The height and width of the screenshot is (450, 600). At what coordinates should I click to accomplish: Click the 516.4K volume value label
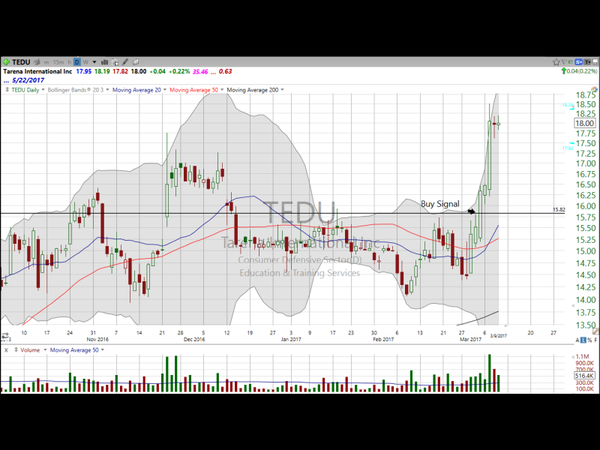585,376
